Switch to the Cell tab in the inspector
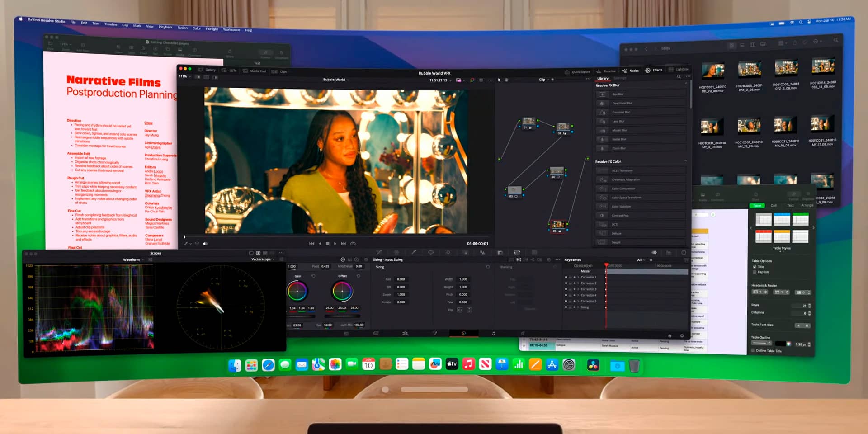The width and height of the screenshot is (868, 434). tap(774, 206)
